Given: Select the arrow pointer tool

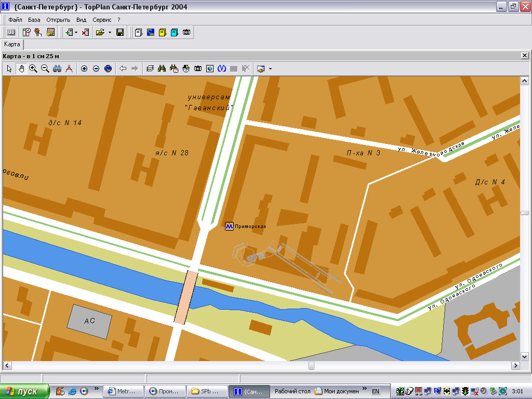Looking at the screenshot, I should (x=9, y=69).
